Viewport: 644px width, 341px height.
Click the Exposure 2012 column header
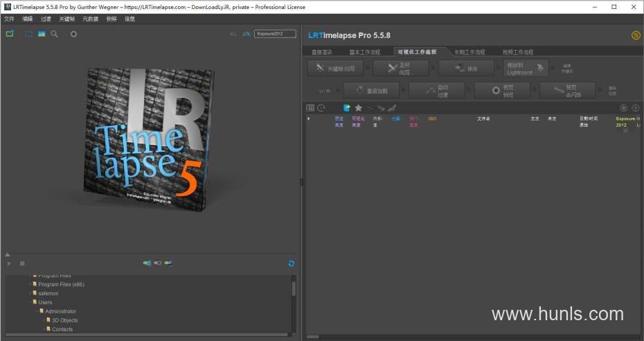pos(625,121)
